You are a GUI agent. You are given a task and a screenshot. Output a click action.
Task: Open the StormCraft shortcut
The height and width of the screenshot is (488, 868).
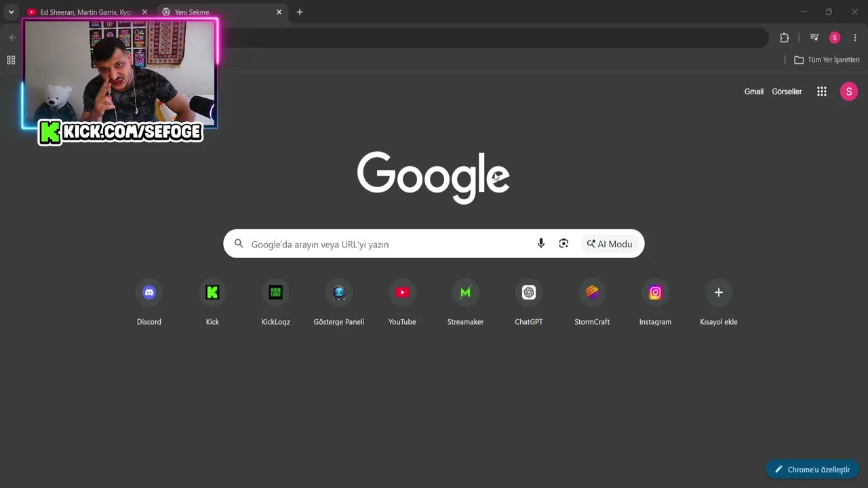[x=592, y=303]
